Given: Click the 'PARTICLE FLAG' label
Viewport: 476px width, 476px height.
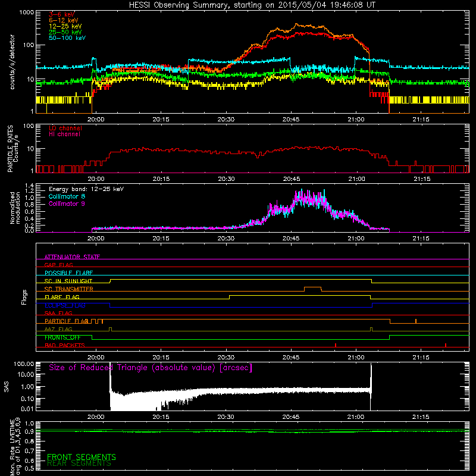Looking at the screenshot, I should point(67,321).
